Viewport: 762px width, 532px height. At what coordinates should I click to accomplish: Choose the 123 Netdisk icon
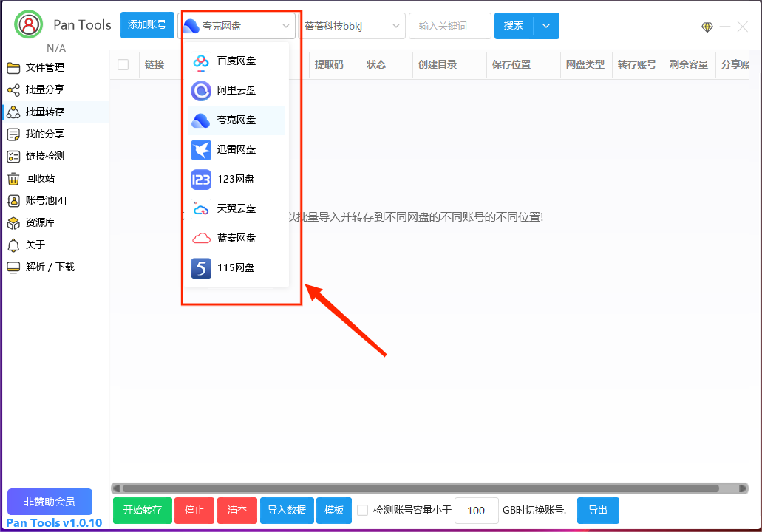(201, 180)
